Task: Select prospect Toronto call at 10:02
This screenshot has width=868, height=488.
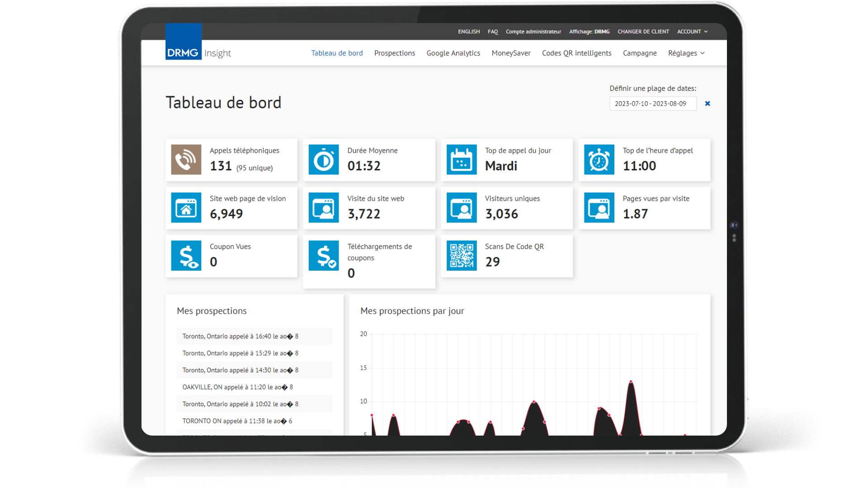Action: (x=255, y=404)
